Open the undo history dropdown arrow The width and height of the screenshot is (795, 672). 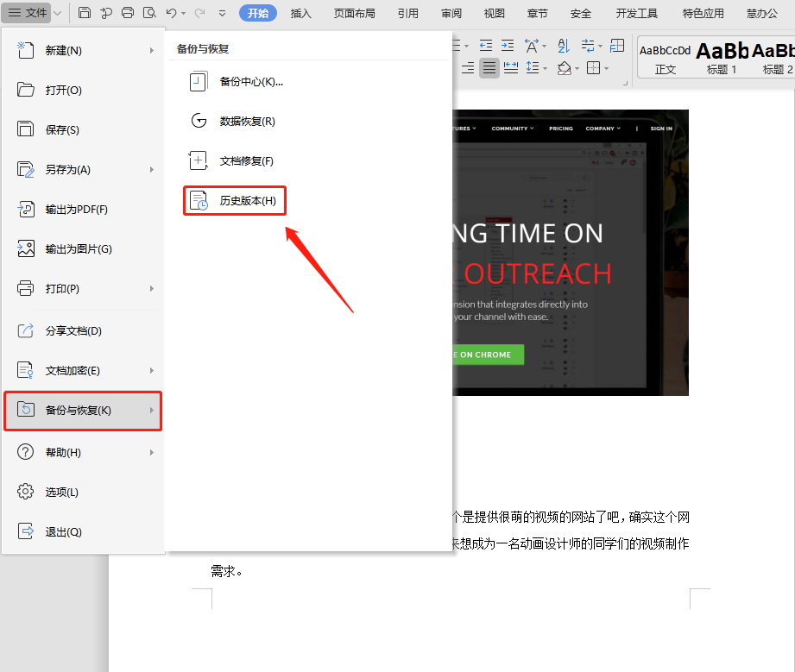pyautogui.click(x=184, y=13)
